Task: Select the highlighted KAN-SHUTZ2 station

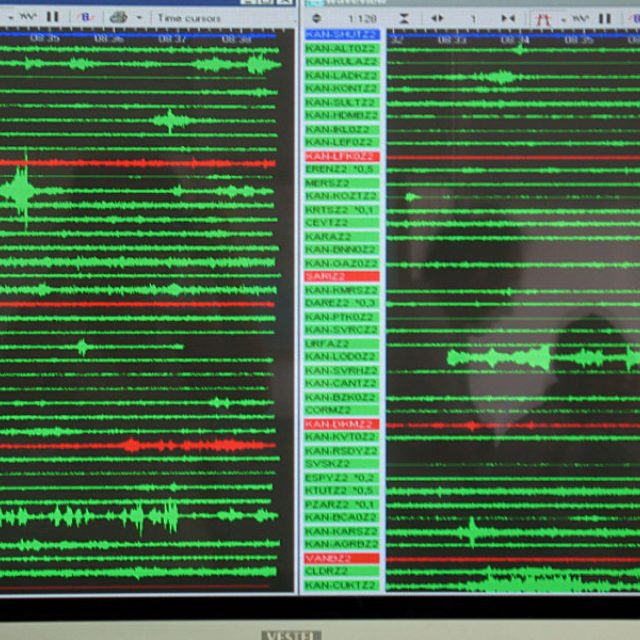Action: pyautogui.click(x=341, y=34)
